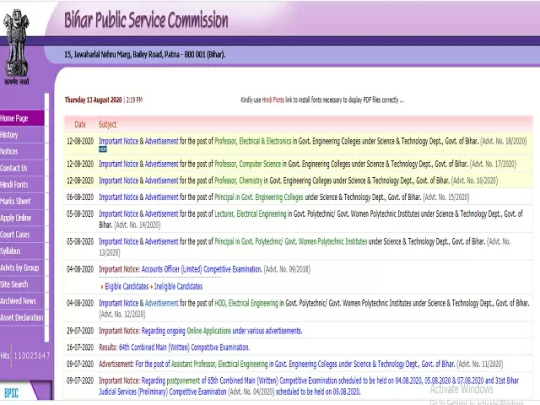Open Important Notice for Professor, Computer Science
This screenshot has height=405, width=540.
pos(118,164)
